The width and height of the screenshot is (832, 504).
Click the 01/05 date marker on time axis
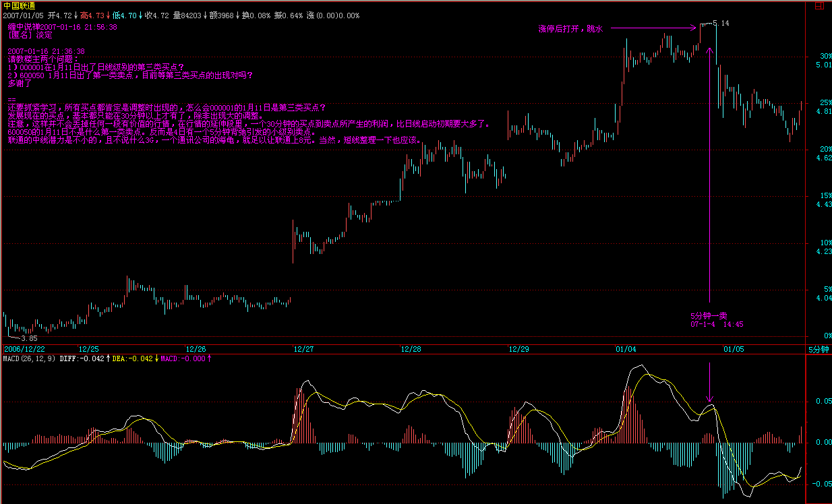pos(734,349)
